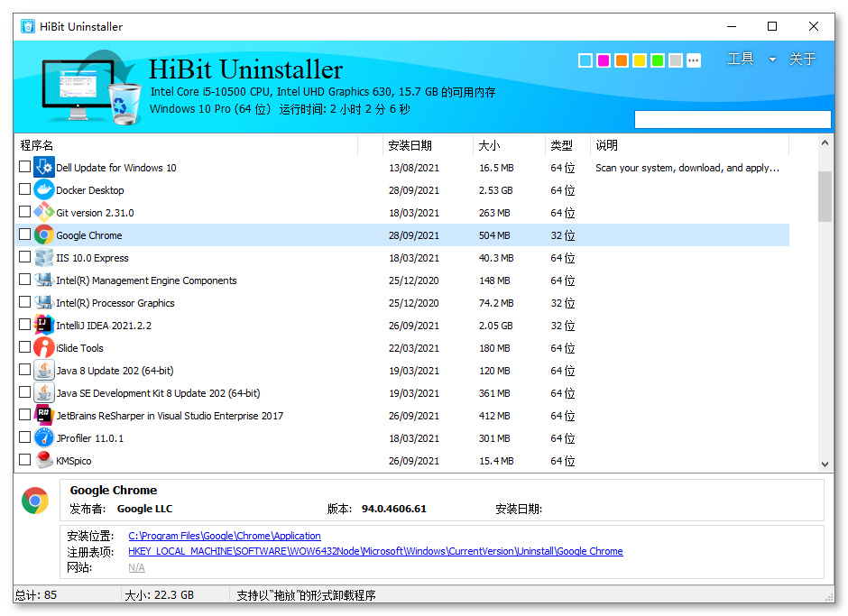Choose the light blue theme swatch
848x616 pixels.
pos(585,60)
